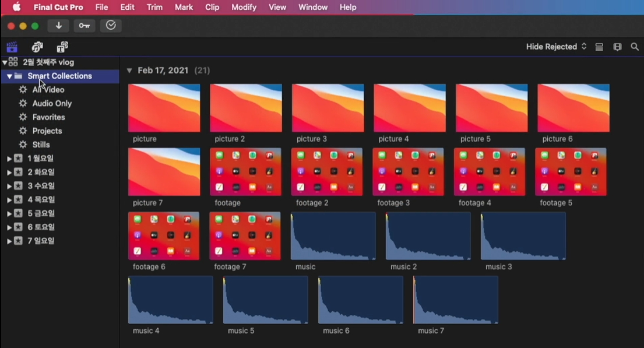Select the footage clip thumbnail
This screenshot has width=644, height=348.
(x=245, y=172)
